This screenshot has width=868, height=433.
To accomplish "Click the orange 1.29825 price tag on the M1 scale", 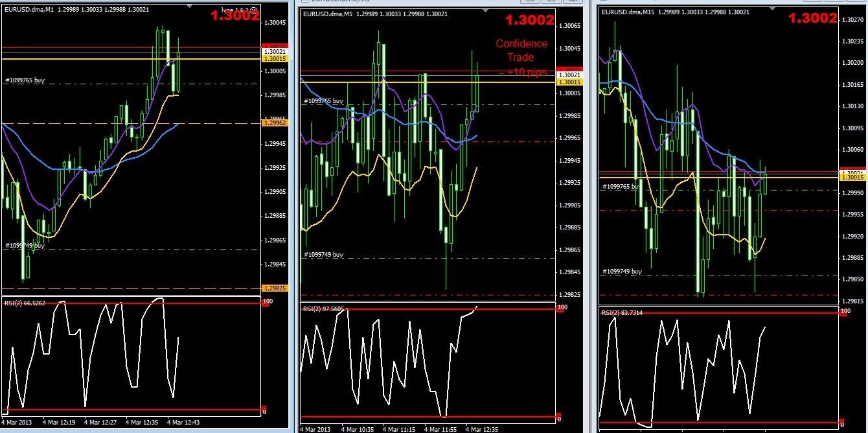I will tap(274, 288).
